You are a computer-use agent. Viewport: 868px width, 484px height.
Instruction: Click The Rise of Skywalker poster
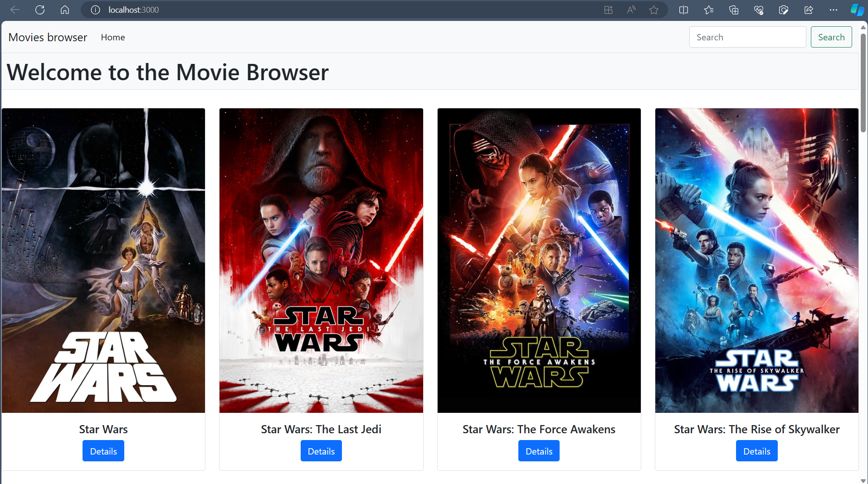coord(757,261)
